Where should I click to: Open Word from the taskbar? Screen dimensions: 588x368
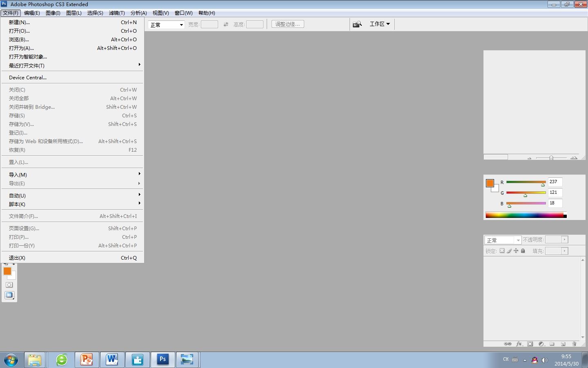(112, 360)
